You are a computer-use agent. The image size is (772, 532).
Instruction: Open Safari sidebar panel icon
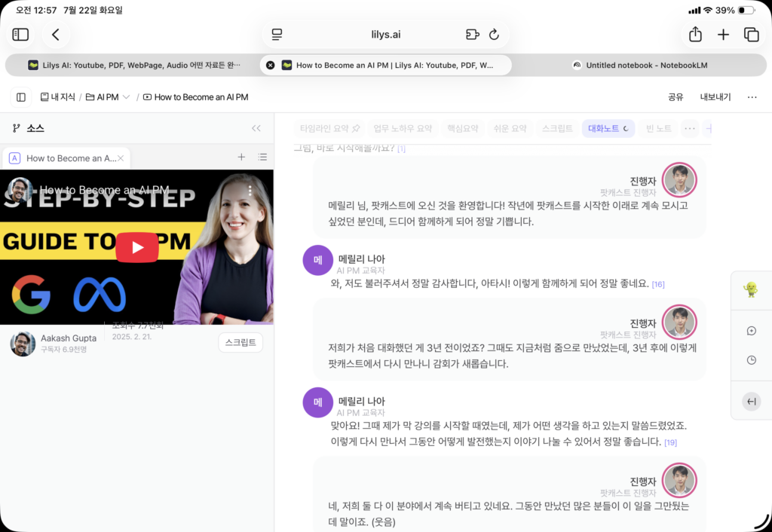(x=20, y=35)
